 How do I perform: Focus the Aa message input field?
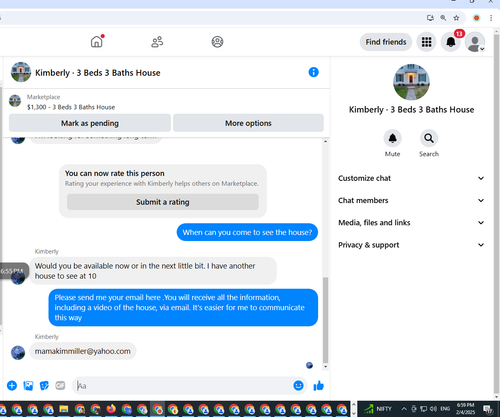pos(182,386)
